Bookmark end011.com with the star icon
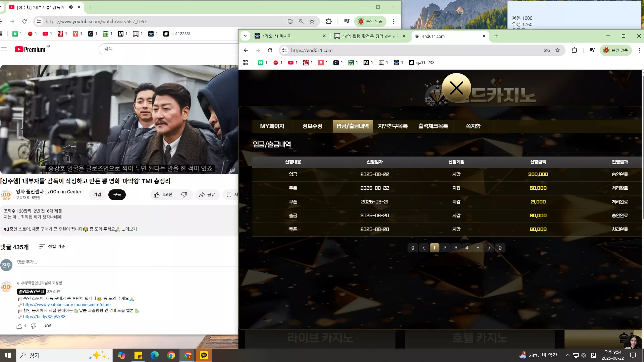This screenshot has width=644, height=362. (557, 50)
